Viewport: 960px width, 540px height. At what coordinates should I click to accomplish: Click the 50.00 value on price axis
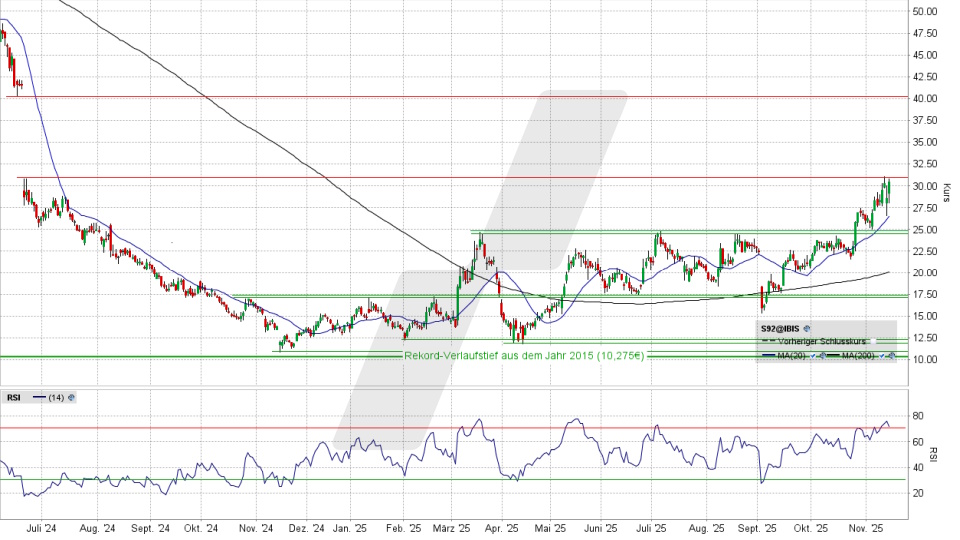tap(924, 11)
